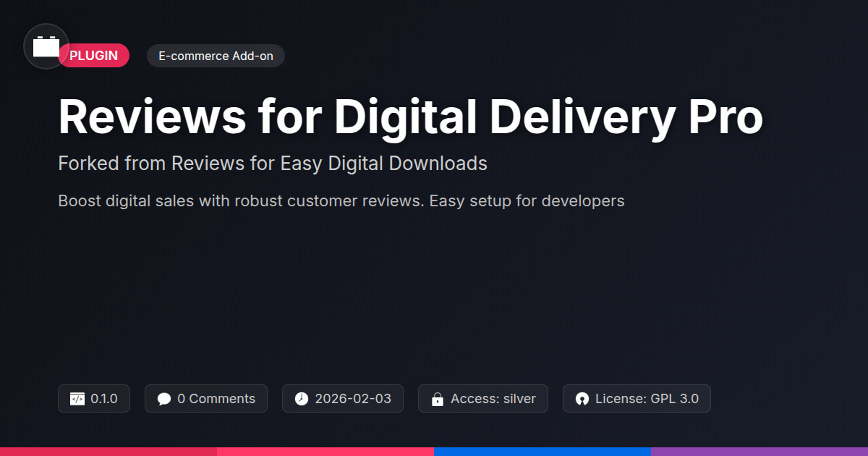This screenshot has height=456, width=868.
Task: Click the 'Boost digital sales' description text
Action: (x=341, y=200)
